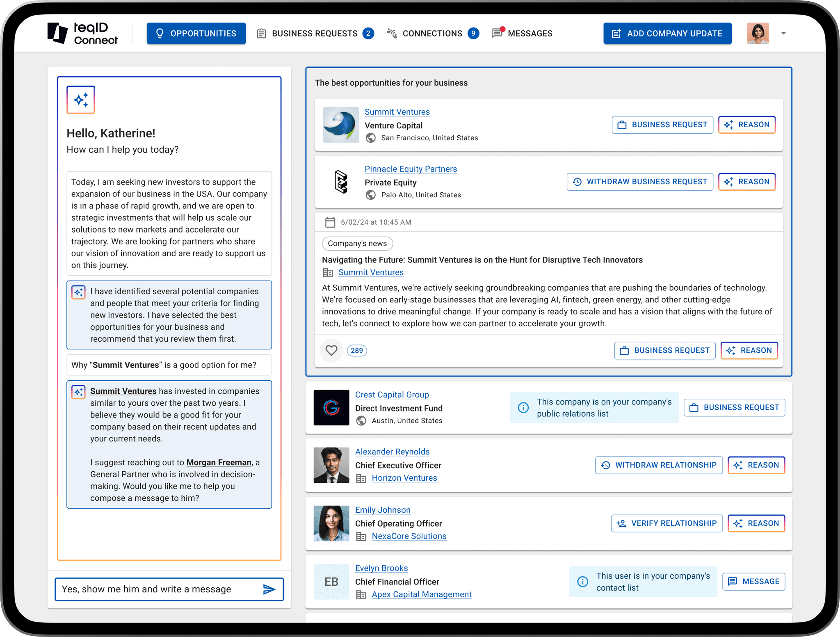
Task: Expand the profile dropdown arrow
Action: [783, 33]
